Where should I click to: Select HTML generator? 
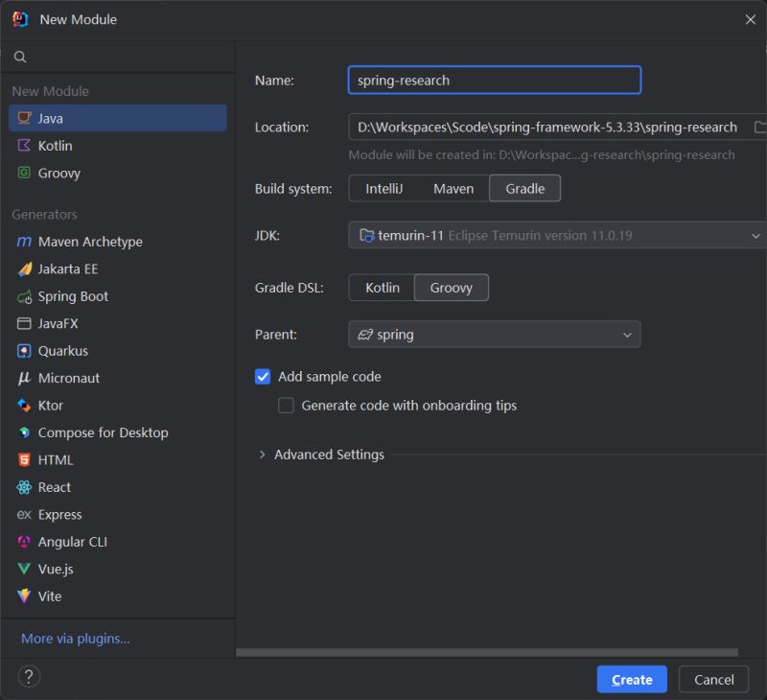(118, 460)
